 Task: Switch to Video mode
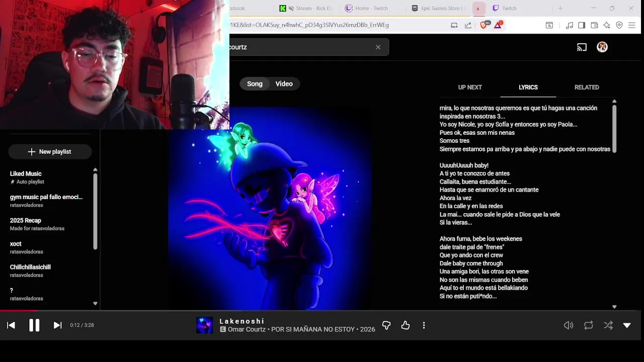point(284,84)
